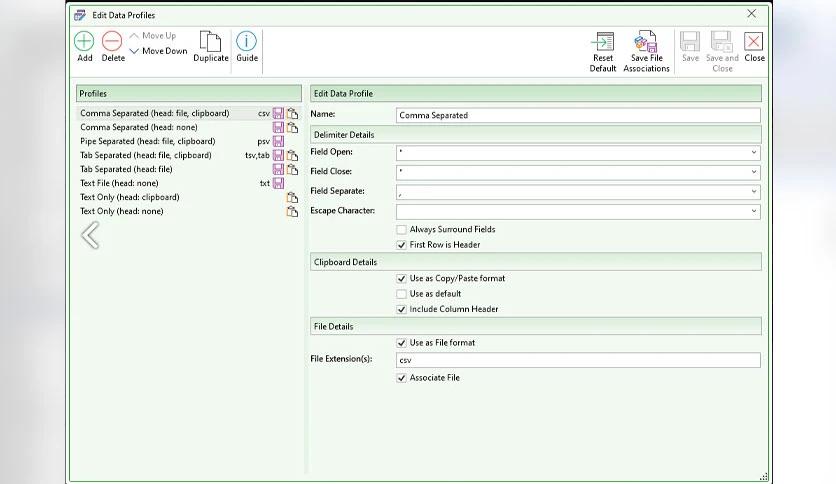Click the Move Down arrow
The image size is (836, 484).
point(135,51)
